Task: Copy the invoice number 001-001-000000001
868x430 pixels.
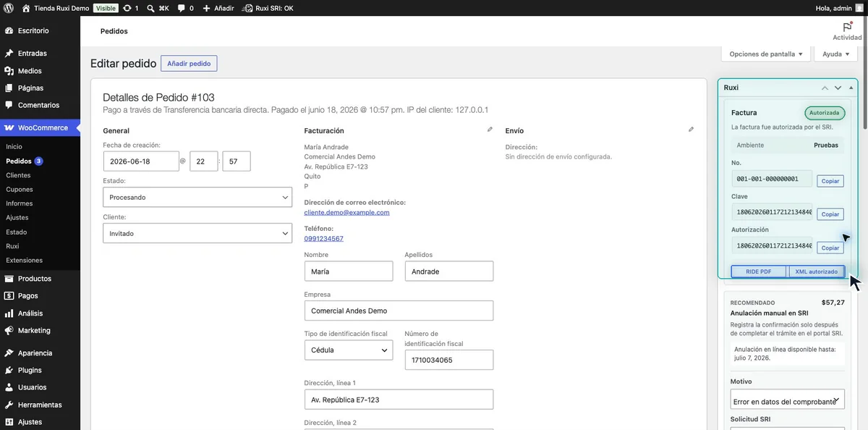Action: click(830, 181)
